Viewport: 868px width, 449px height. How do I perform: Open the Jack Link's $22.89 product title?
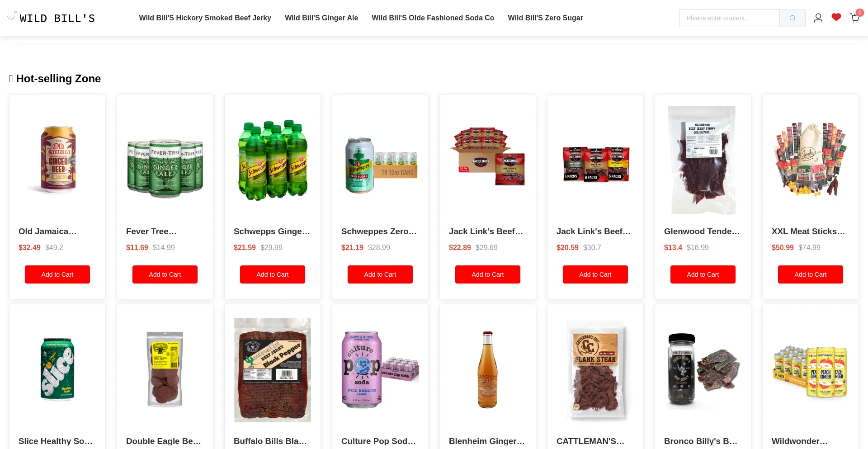(x=486, y=232)
